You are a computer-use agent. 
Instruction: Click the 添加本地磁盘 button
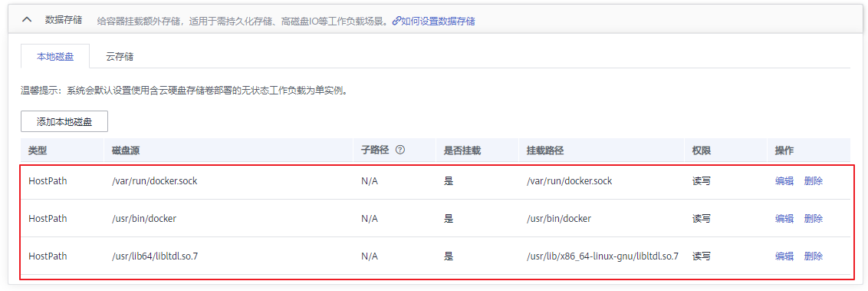coord(64,122)
